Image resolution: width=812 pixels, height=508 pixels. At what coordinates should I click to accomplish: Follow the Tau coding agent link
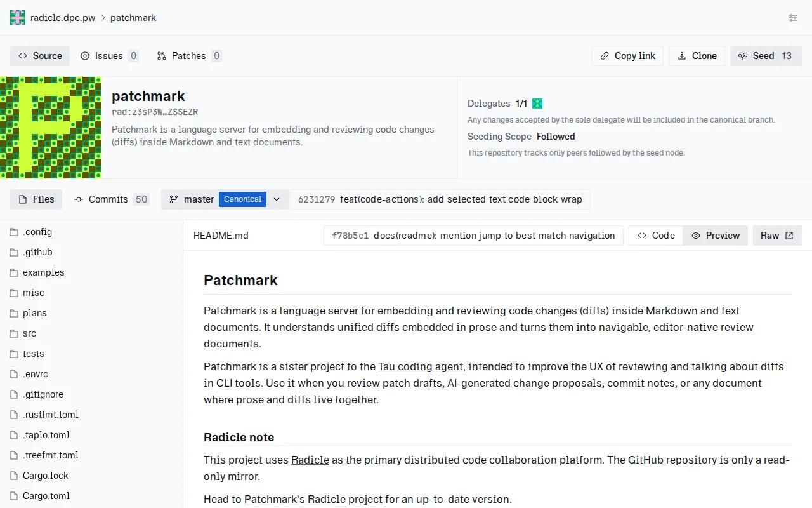pos(421,366)
